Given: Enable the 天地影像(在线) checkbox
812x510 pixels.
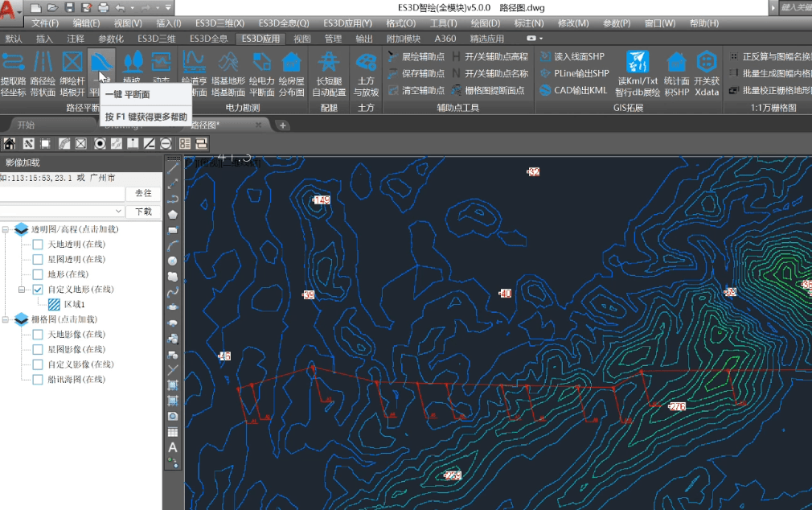Looking at the screenshot, I should pyautogui.click(x=38, y=335).
